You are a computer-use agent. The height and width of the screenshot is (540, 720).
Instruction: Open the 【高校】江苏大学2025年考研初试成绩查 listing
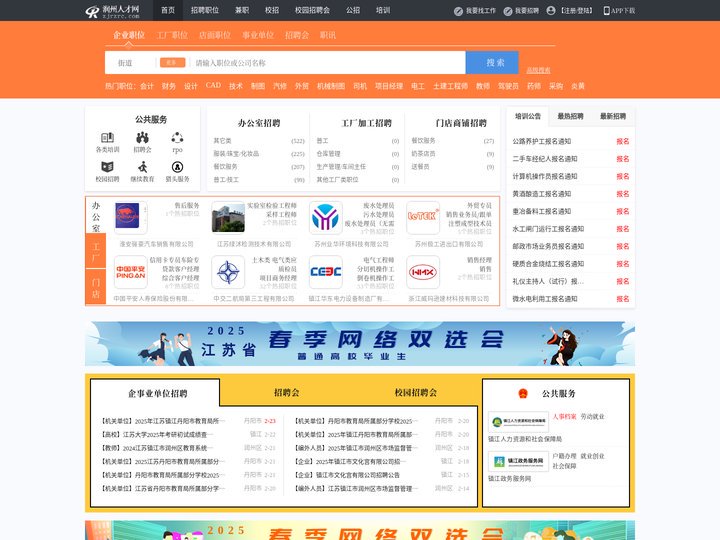[x=154, y=434]
